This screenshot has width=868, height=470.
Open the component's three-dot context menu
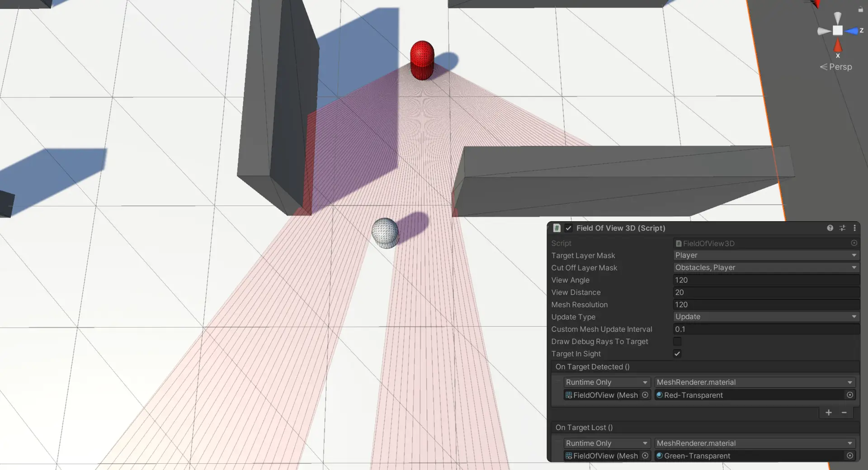(x=854, y=228)
